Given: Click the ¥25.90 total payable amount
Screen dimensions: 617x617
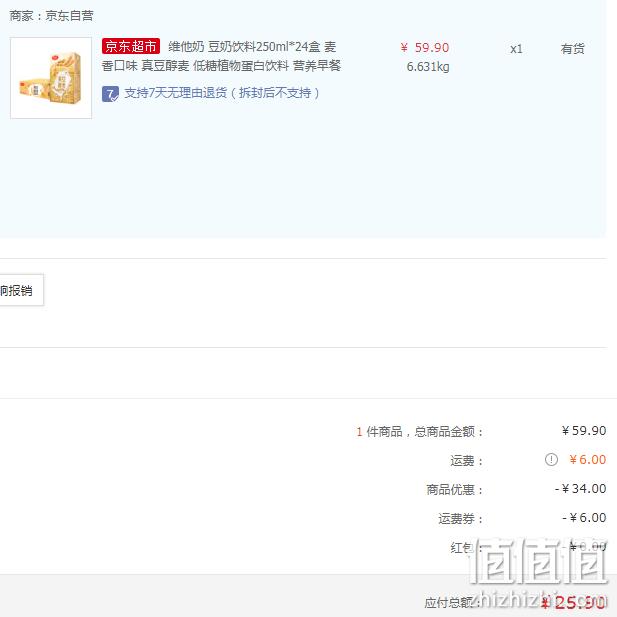Looking at the screenshot, I should point(573,602).
